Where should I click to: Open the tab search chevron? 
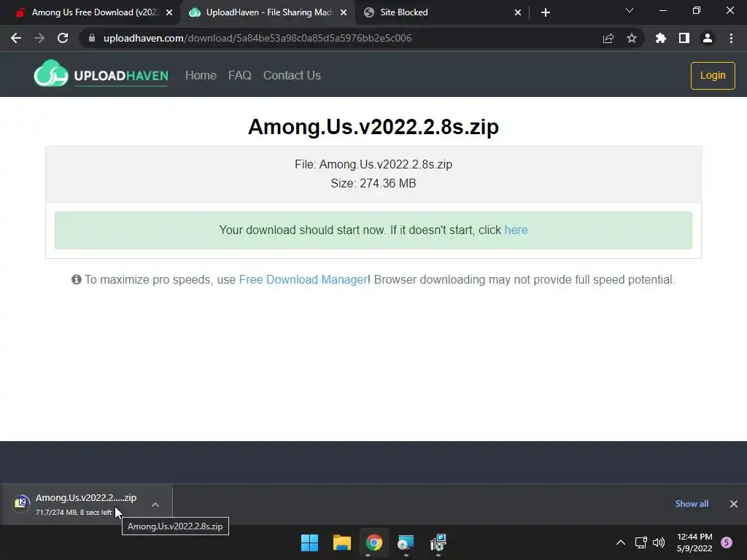pyautogui.click(x=630, y=10)
